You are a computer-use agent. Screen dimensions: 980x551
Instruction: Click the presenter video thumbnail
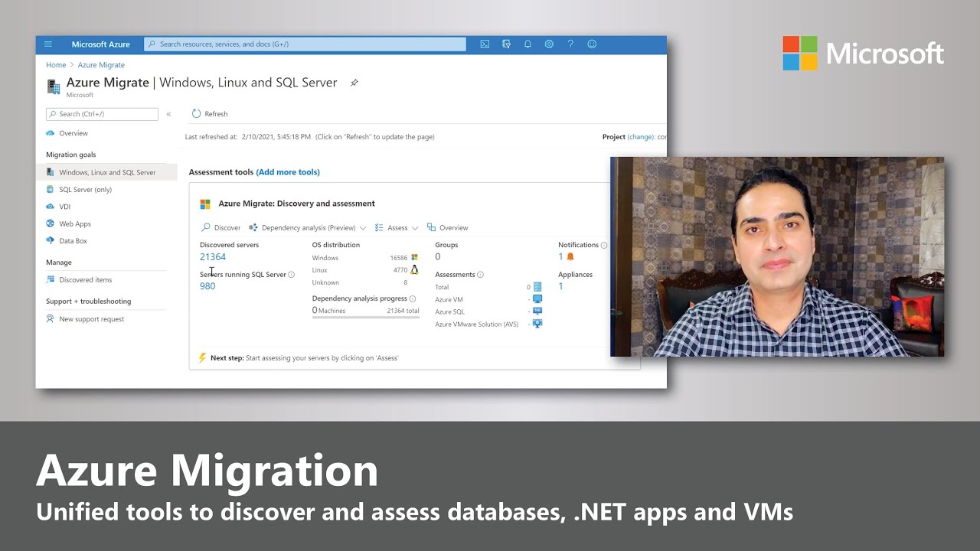click(777, 256)
